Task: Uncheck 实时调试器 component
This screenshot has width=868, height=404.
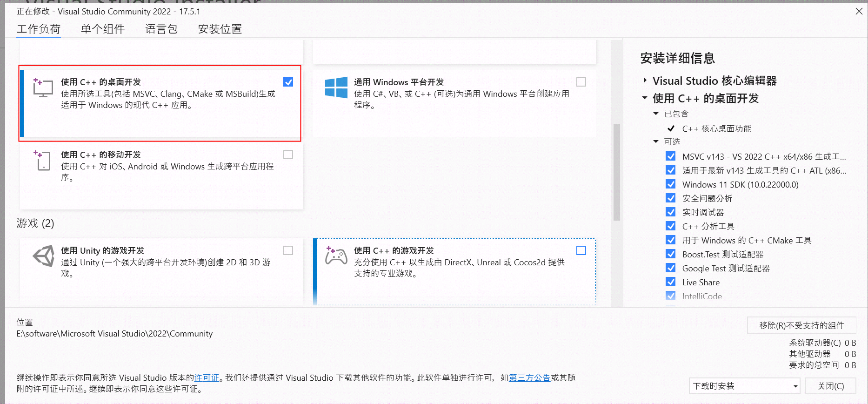Action: [x=671, y=212]
